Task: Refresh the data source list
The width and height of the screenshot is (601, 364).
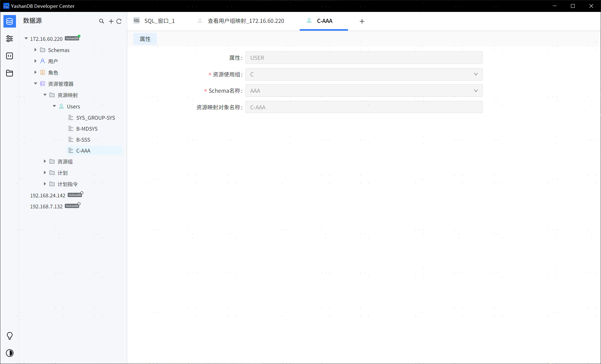Action: click(119, 21)
